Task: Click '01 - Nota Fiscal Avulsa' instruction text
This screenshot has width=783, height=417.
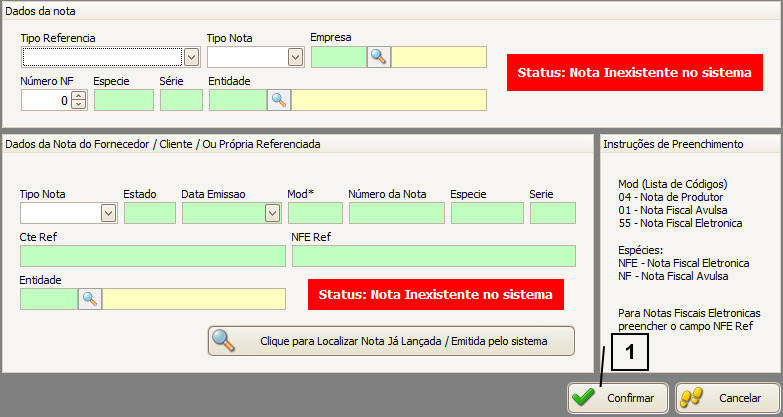Action: (x=673, y=210)
